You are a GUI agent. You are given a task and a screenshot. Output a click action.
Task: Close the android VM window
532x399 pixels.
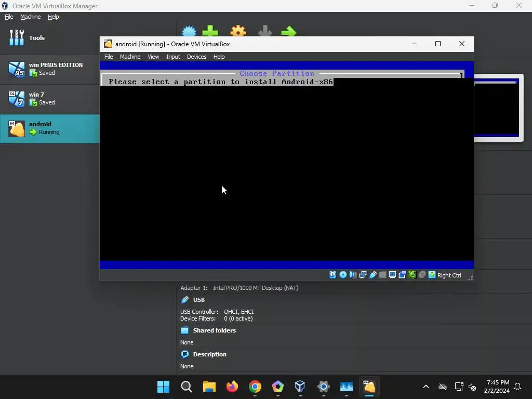point(461,44)
